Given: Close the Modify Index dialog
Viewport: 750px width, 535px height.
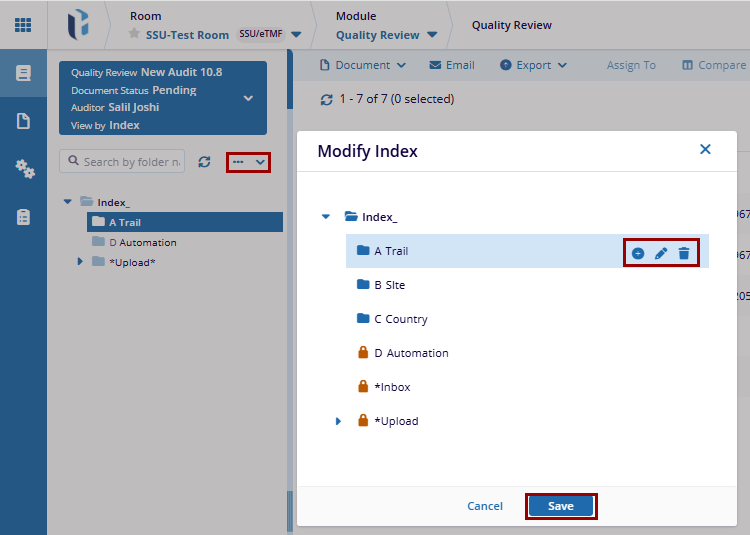Looking at the screenshot, I should [x=705, y=149].
